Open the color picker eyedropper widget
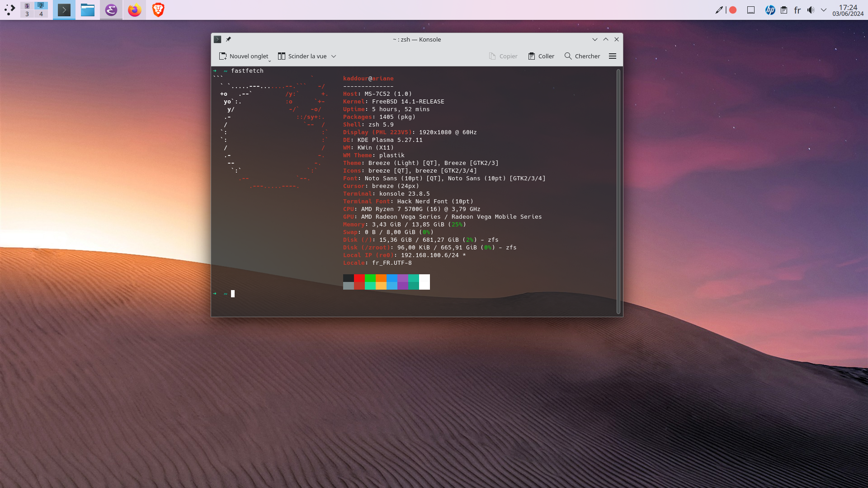The height and width of the screenshot is (488, 868). (x=719, y=10)
